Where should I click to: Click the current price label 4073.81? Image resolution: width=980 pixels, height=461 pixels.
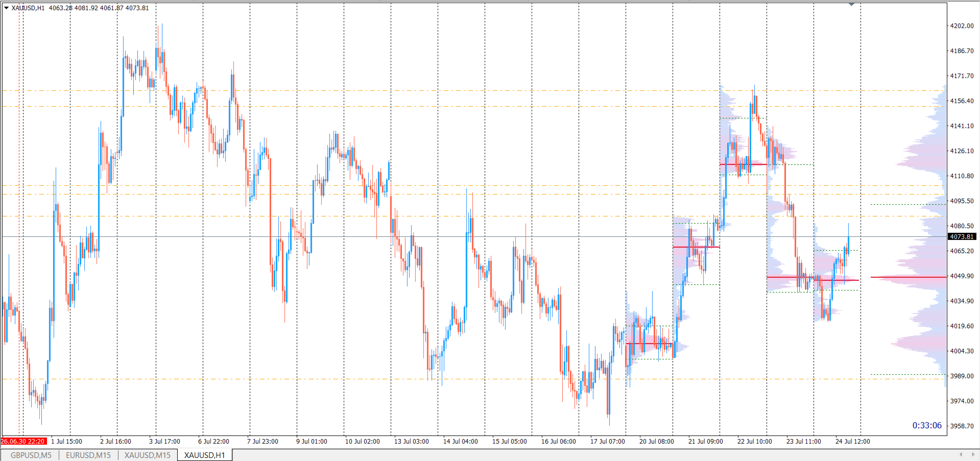(962, 237)
